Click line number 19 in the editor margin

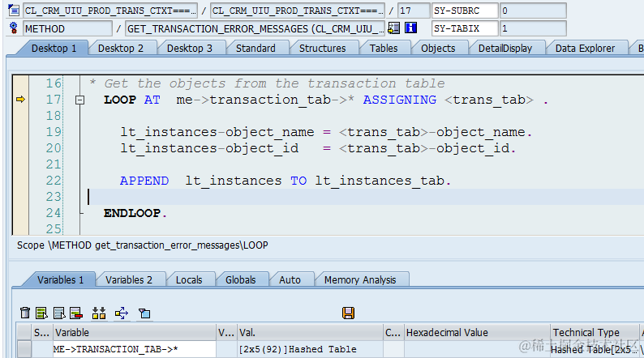click(x=54, y=132)
